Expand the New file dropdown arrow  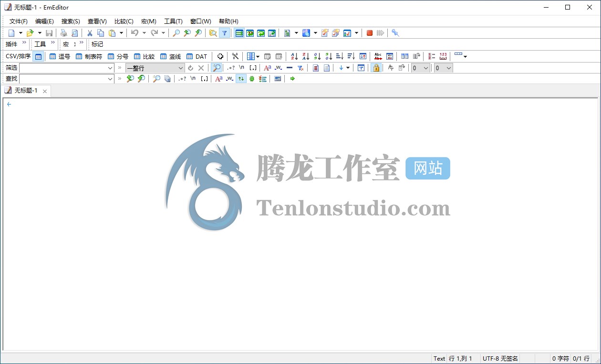pyautogui.click(x=21, y=33)
